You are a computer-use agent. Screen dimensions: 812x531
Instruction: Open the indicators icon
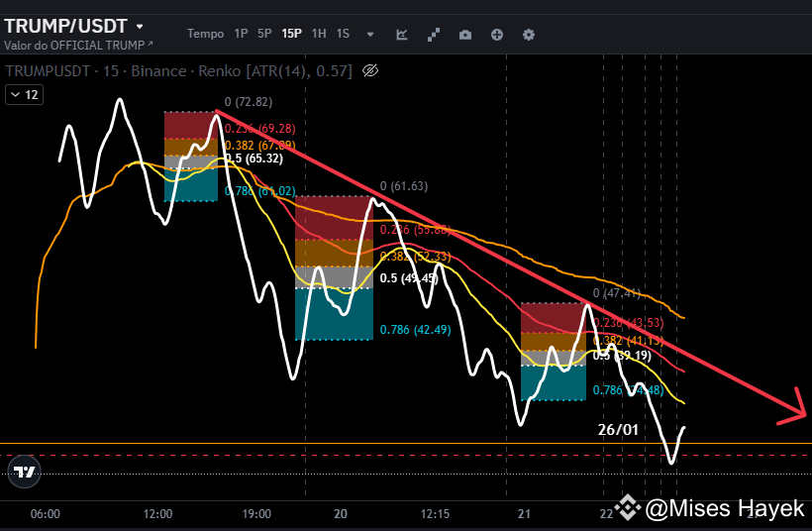click(434, 35)
